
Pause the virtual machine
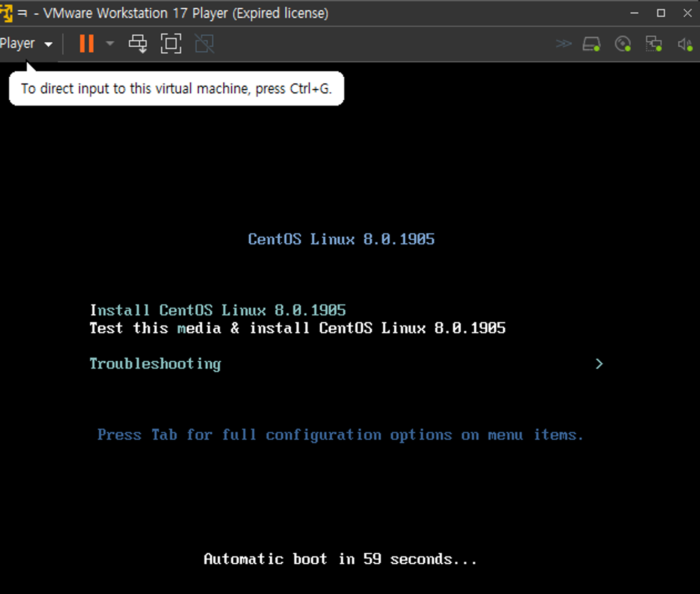[x=87, y=43]
